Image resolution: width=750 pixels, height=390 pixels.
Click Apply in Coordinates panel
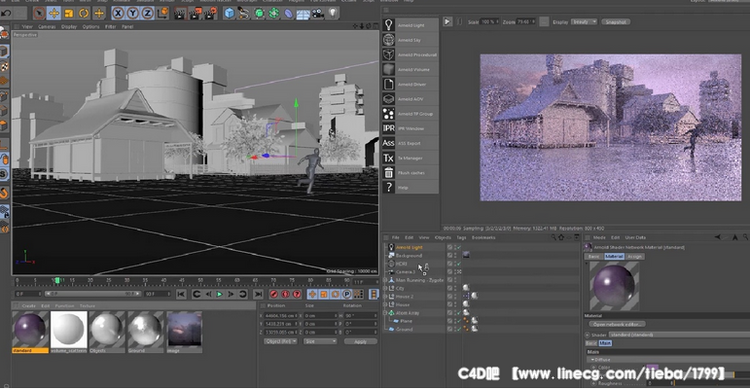(x=360, y=342)
